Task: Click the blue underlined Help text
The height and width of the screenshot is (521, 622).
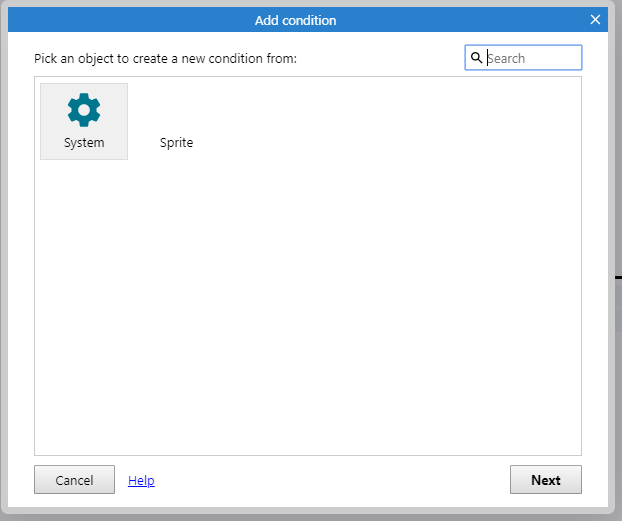Action: click(141, 481)
